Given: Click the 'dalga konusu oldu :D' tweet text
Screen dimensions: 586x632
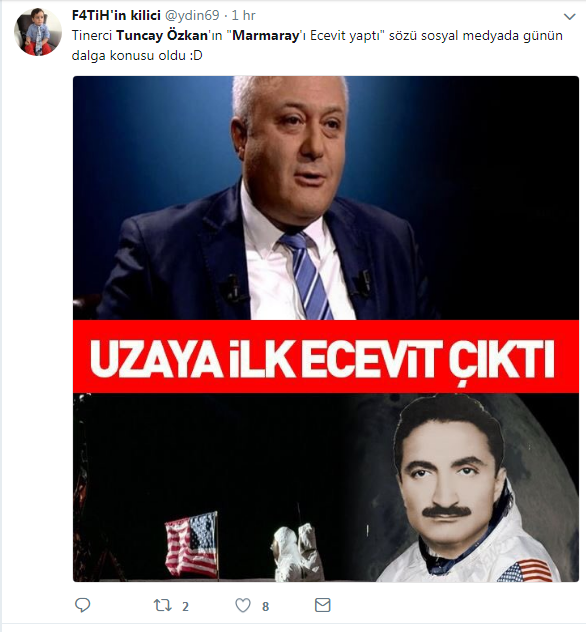Looking at the screenshot, I should [x=137, y=55].
